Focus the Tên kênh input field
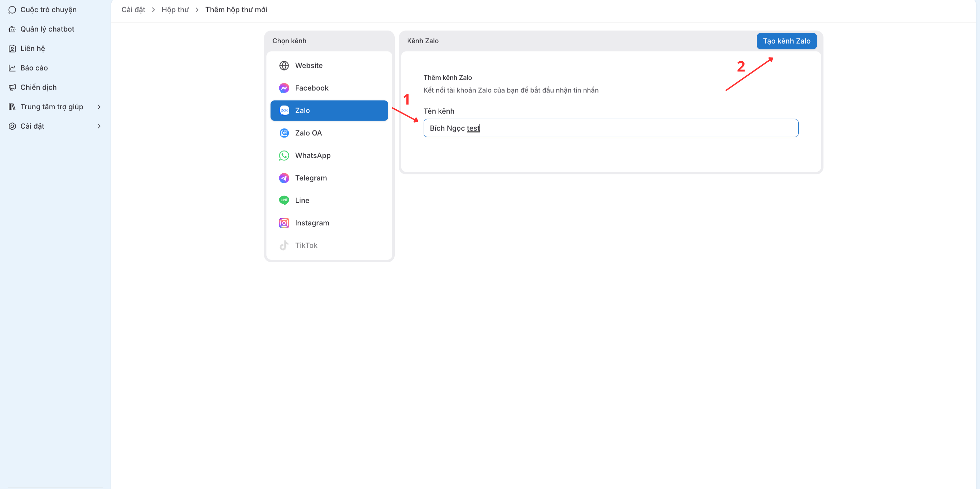The height and width of the screenshot is (489, 980). click(610, 128)
